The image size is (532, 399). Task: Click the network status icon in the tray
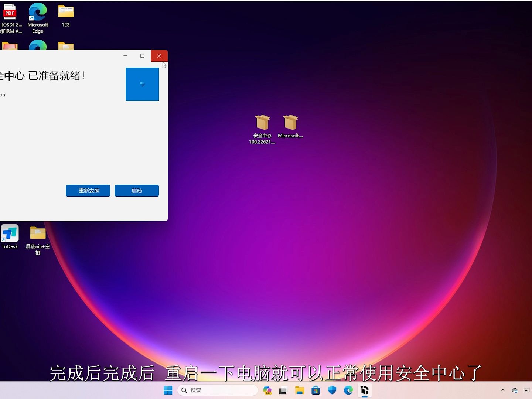point(514,390)
